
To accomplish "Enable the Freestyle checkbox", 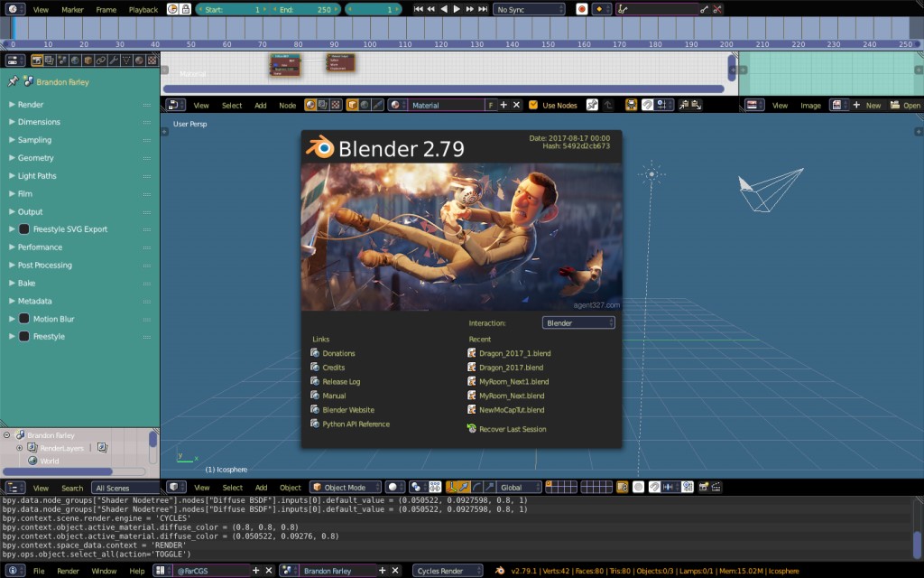I will (23, 336).
